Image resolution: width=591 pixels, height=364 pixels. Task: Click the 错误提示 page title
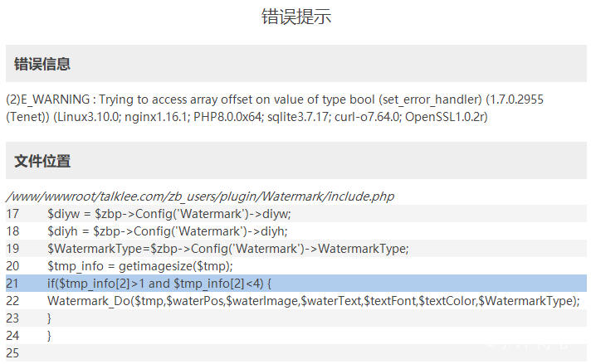click(295, 17)
